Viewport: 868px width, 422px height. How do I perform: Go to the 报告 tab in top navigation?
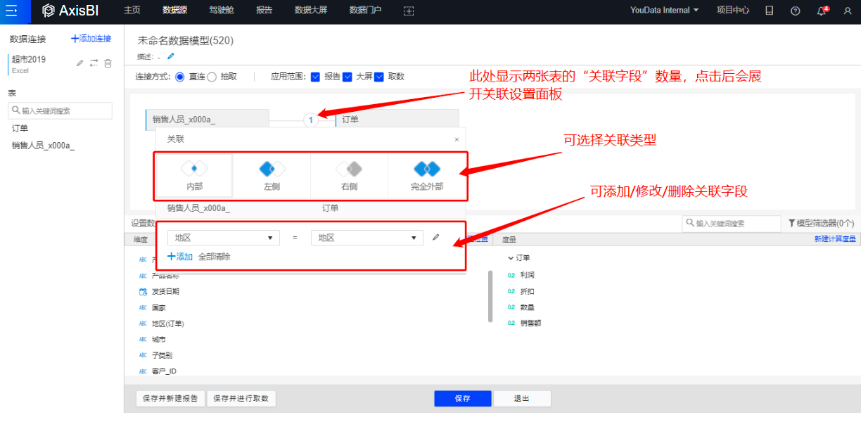coord(264,11)
